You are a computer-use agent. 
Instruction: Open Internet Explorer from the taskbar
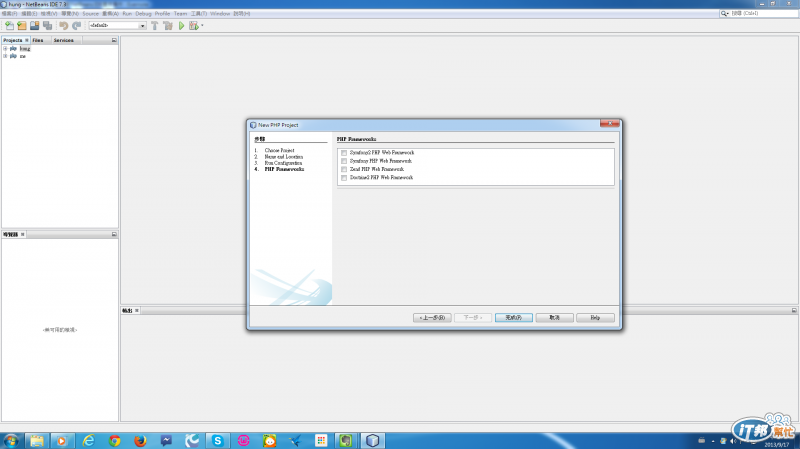point(89,440)
